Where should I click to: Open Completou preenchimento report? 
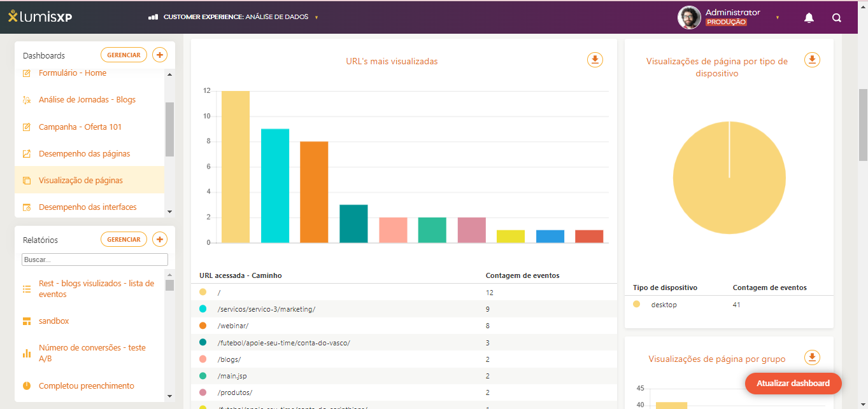(87, 386)
